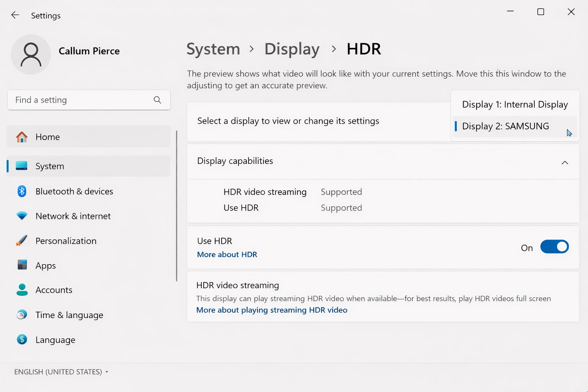Open Bluetooth & devices settings icon
588x392 pixels.
22,191
